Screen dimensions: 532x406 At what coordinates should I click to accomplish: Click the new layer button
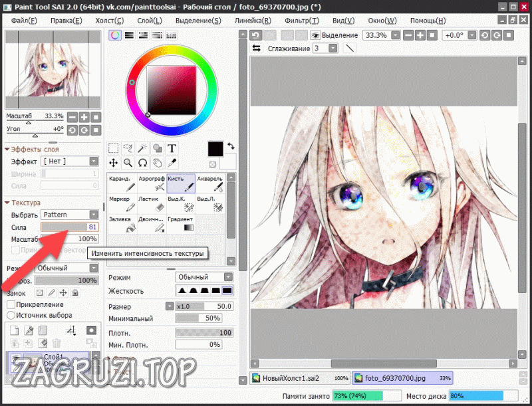[x=14, y=330]
